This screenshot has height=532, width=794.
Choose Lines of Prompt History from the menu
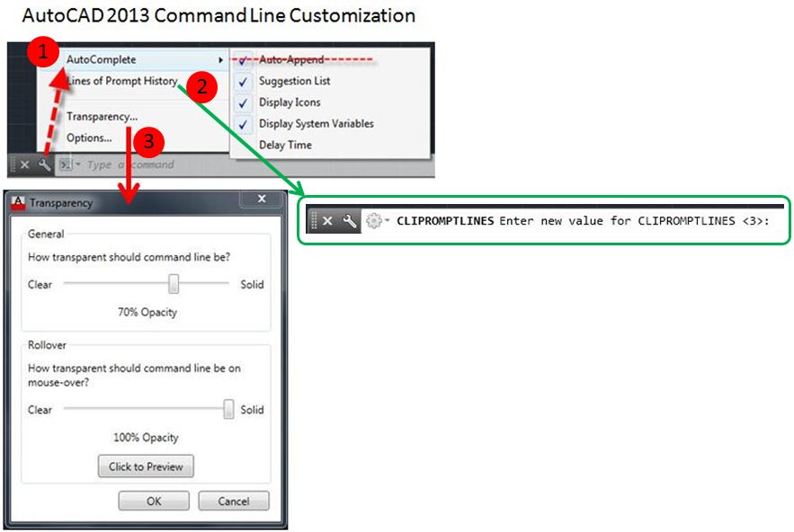pos(121,81)
